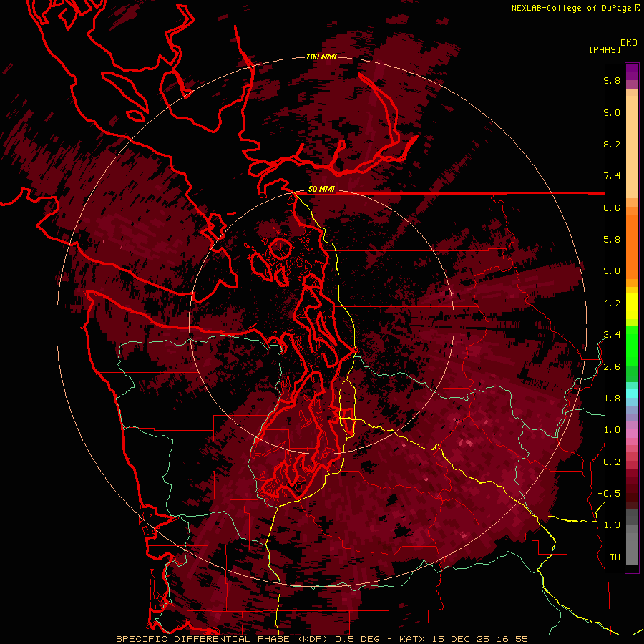Select the 9.0 value on the color scale
644x644 pixels.
point(612,112)
